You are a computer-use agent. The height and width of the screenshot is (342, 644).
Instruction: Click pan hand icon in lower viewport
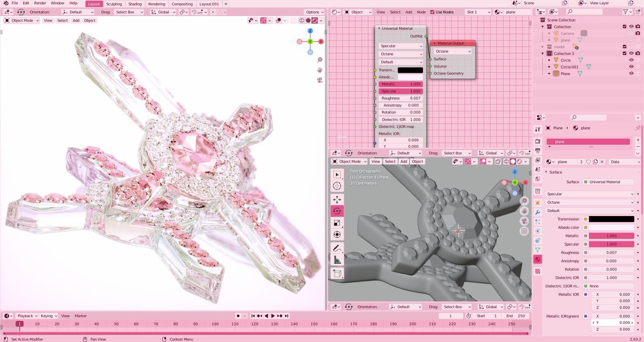click(524, 211)
